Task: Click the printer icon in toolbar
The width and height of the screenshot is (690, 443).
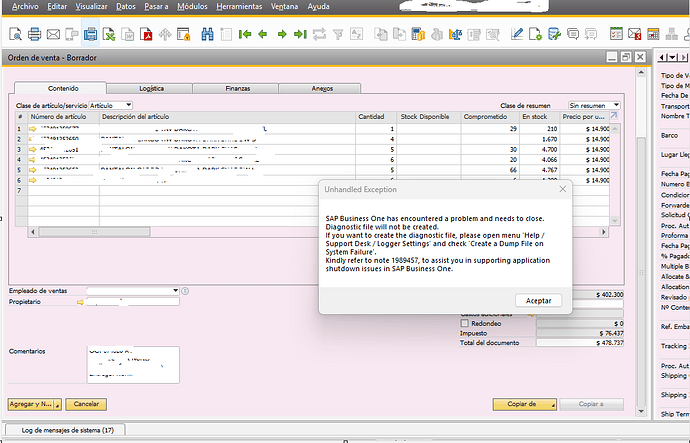Action: tap(34, 34)
